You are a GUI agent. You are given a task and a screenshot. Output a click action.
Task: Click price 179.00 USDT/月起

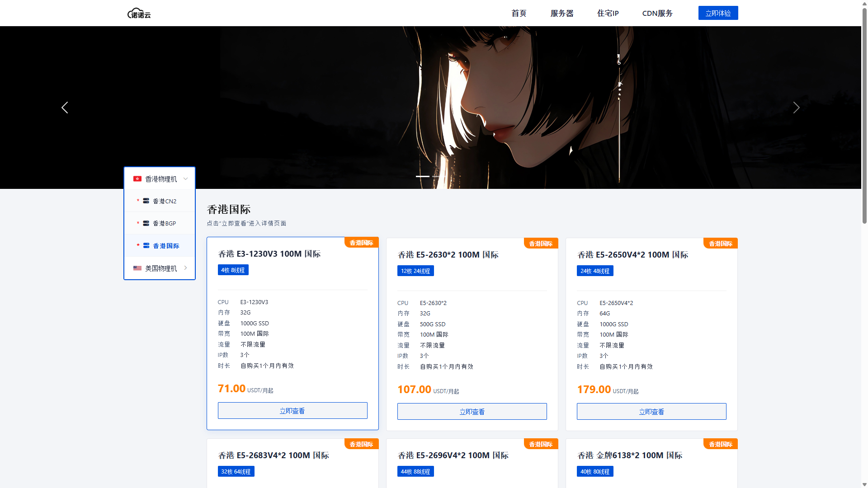608,389
